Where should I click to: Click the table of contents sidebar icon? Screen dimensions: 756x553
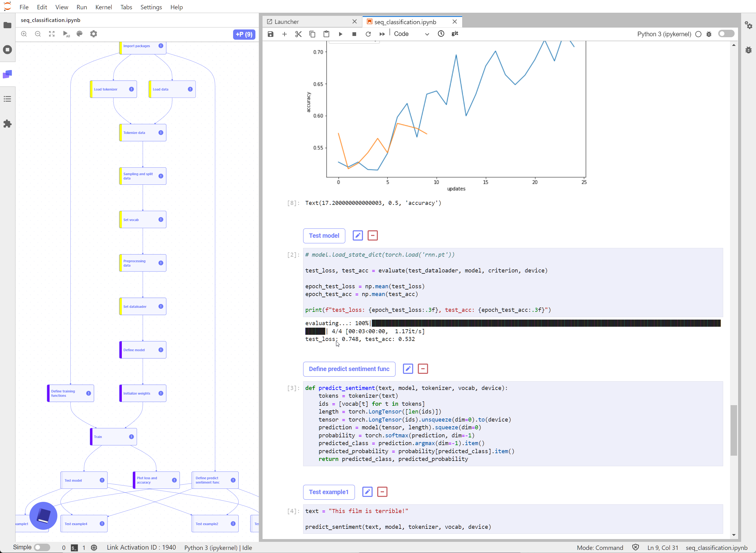point(7,99)
